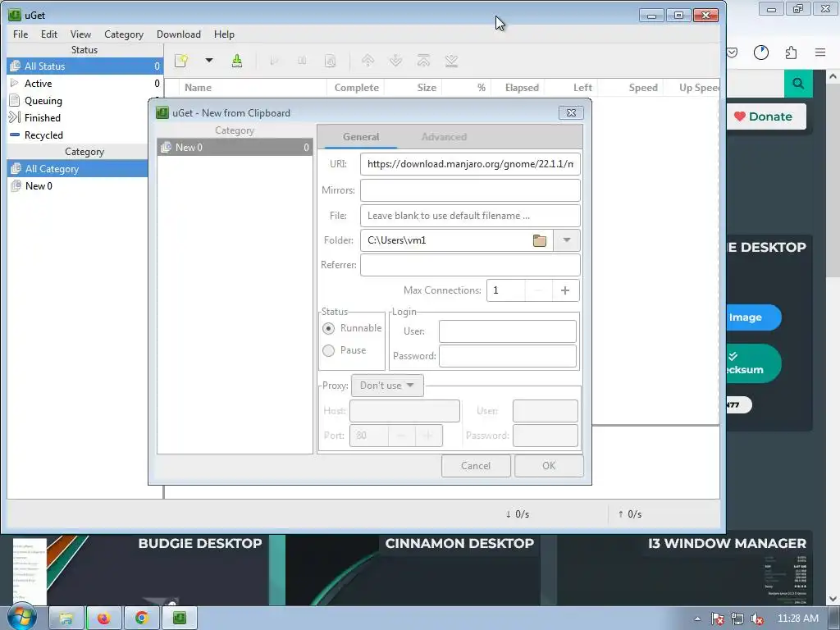Click Donate button in the browser

point(767,116)
